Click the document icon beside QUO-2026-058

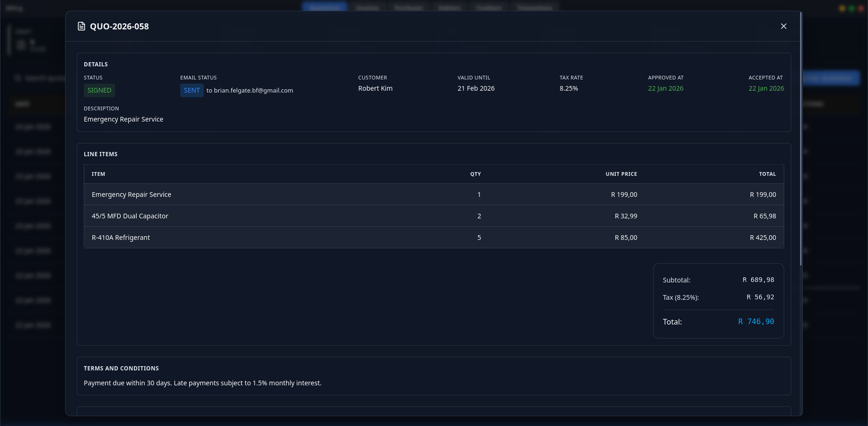[x=81, y=26]
